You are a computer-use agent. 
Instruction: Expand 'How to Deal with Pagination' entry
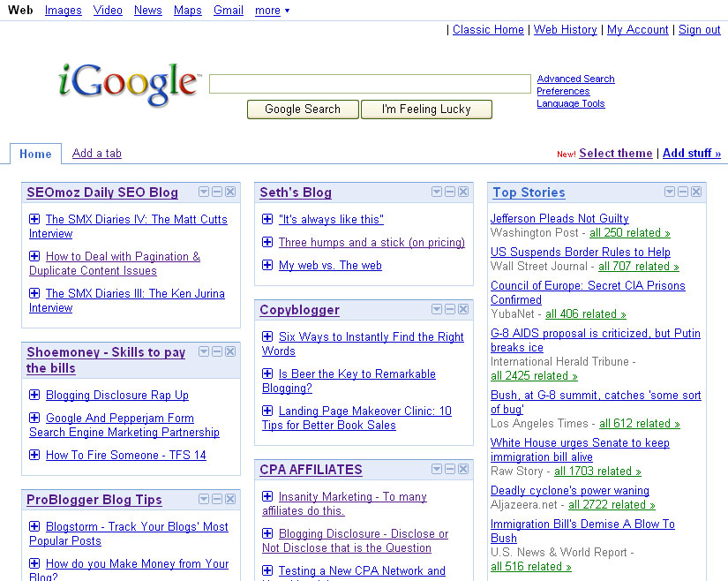click(x=34, y=256)
